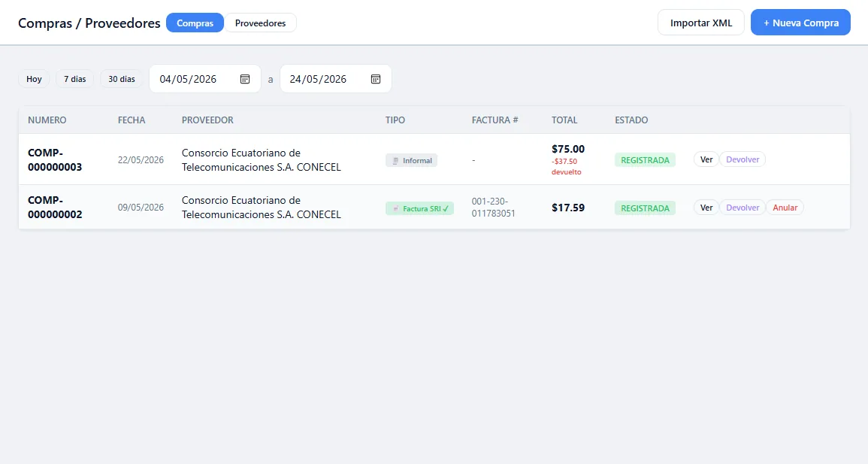868x464 pixels.
Task: Click REGISTRADA status of COMP-000000002
Action: [645, 208]
